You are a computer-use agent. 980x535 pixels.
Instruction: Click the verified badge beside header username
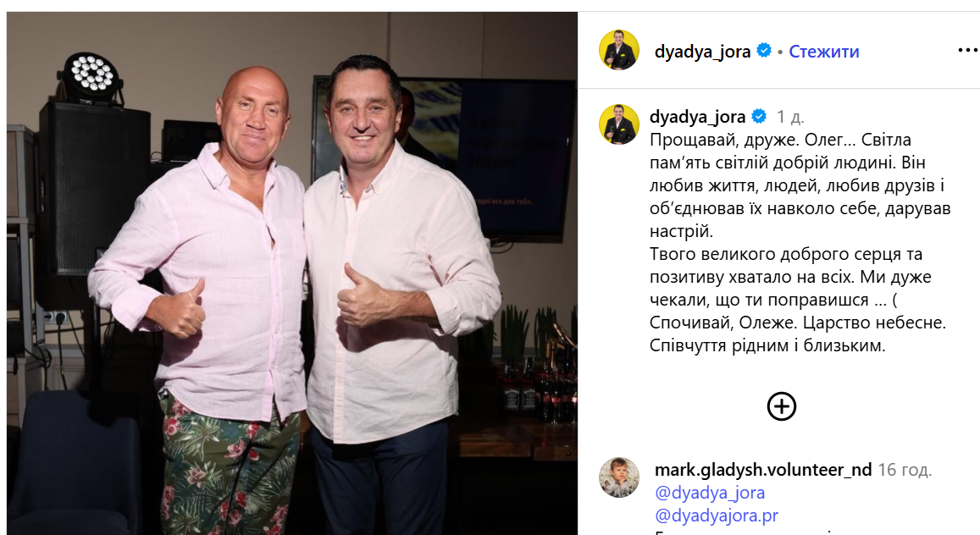(764, 51)
